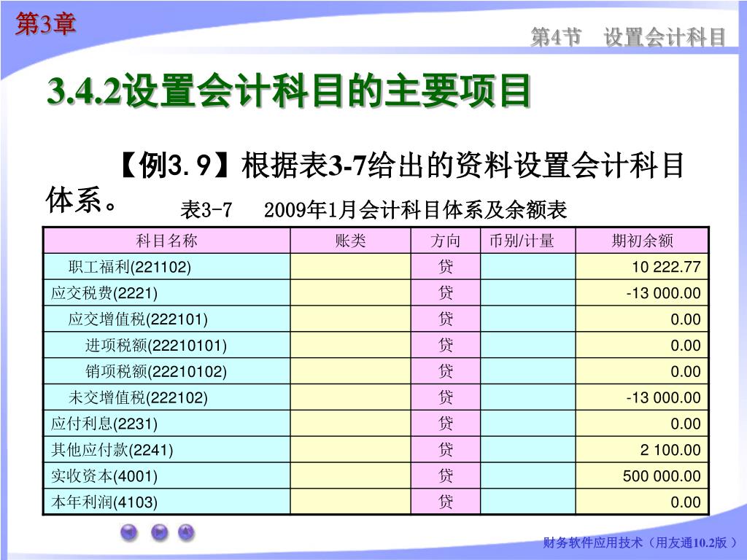This screenshot has width=747, height=560.
Task: Select the 账类 column header
Action: point(350,241)
